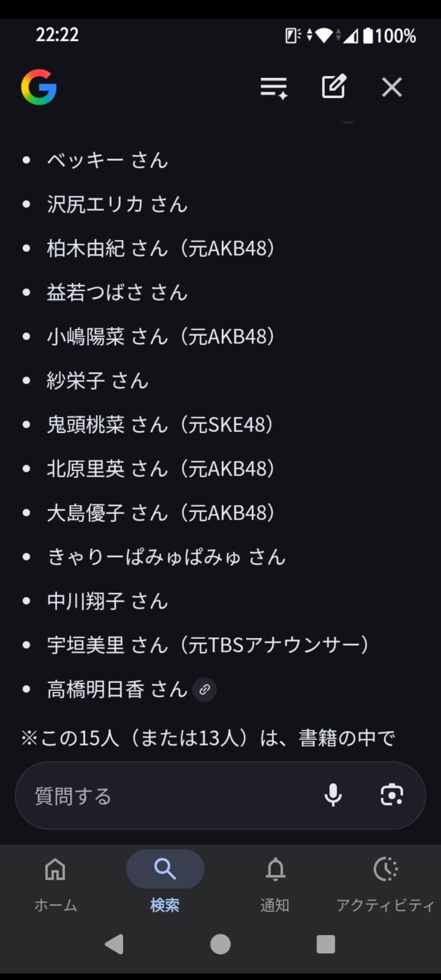Screen dimensions: 441x980
Task: Tap the list item きゃりーぱみゅぱみゅ さん
Action: [x=167, y=557]
